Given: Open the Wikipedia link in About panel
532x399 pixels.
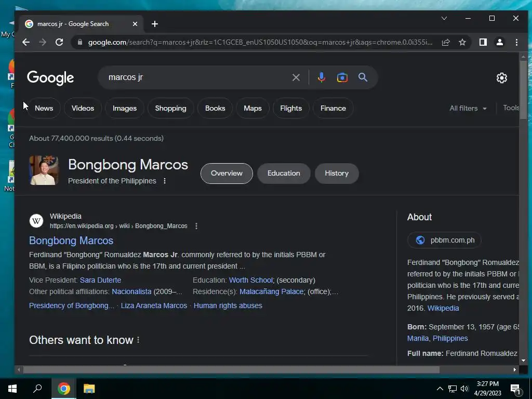Looking at the screenshot, I should click(x=443, y=309).
